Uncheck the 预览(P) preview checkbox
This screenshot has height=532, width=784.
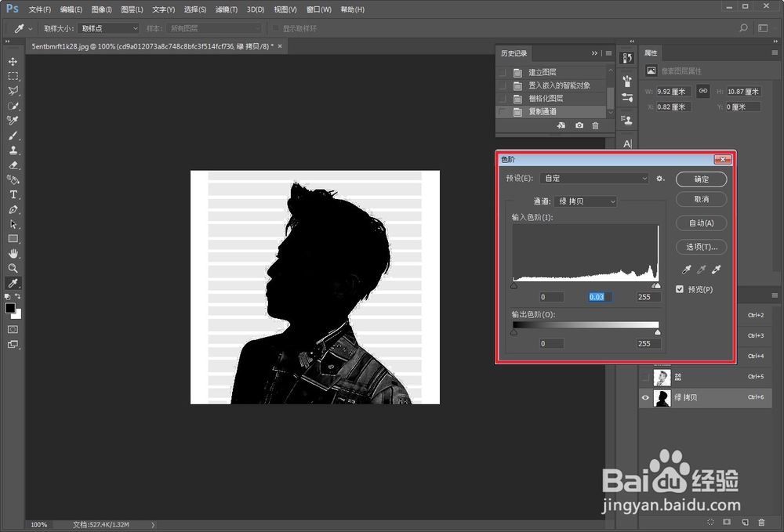click(680, 289)
